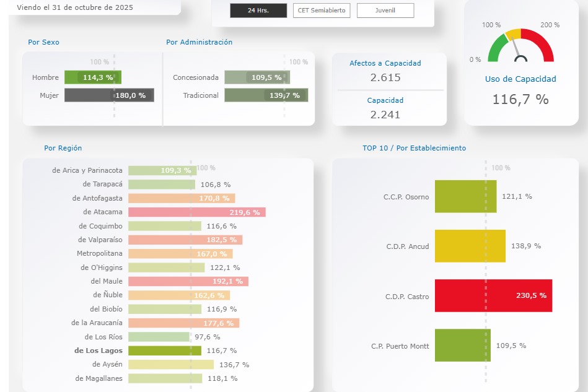Click the capacity usage gauge dial
This screenshot has height=392, width=588.
click(520, 47)
